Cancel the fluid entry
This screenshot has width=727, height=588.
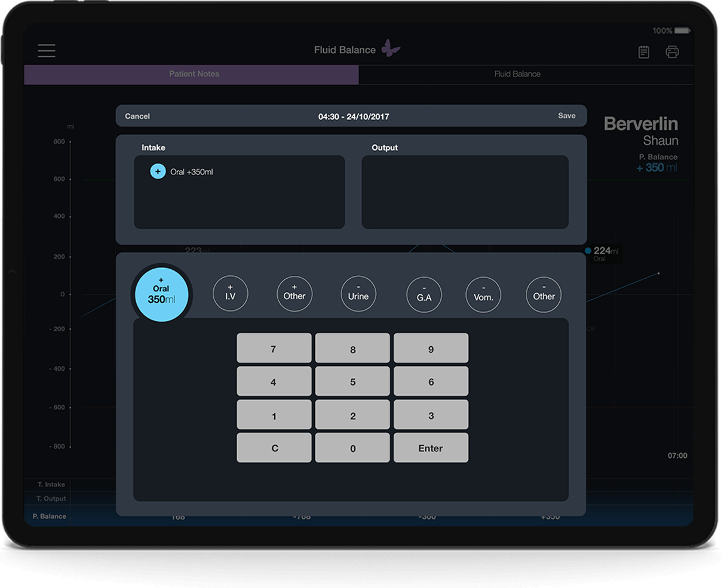137,116
